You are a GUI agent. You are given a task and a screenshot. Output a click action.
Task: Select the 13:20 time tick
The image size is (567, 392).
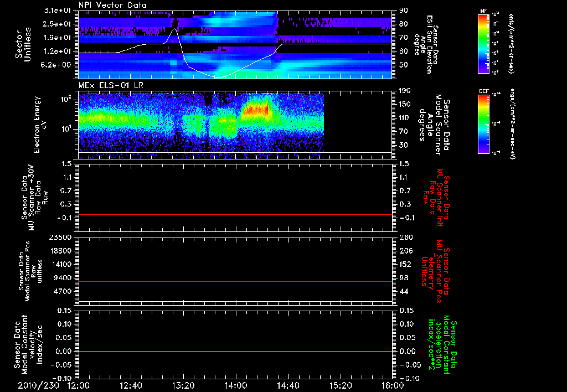pyautogui.click(x=183, y=385)
